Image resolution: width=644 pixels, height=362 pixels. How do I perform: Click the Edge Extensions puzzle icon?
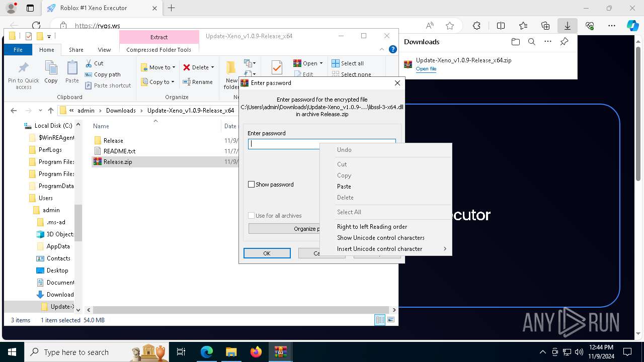476,26
